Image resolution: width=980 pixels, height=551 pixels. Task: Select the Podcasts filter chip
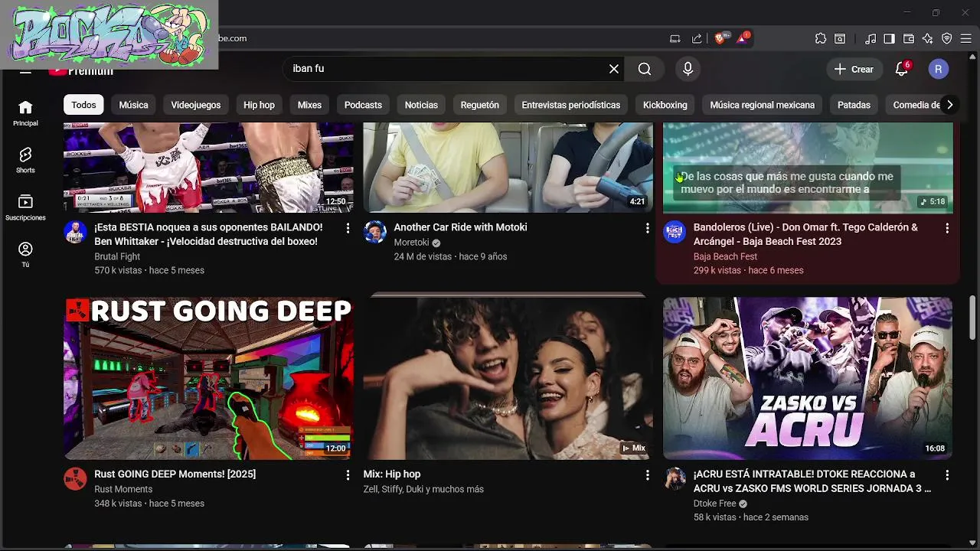[363, 105]
